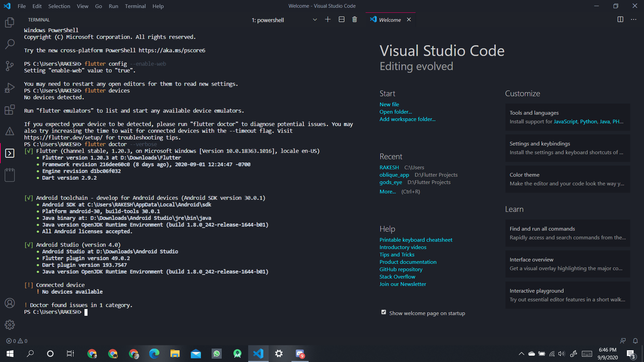Open 'Stack Overflow' help link
This screenshot has width=644, height=362.
397,277
